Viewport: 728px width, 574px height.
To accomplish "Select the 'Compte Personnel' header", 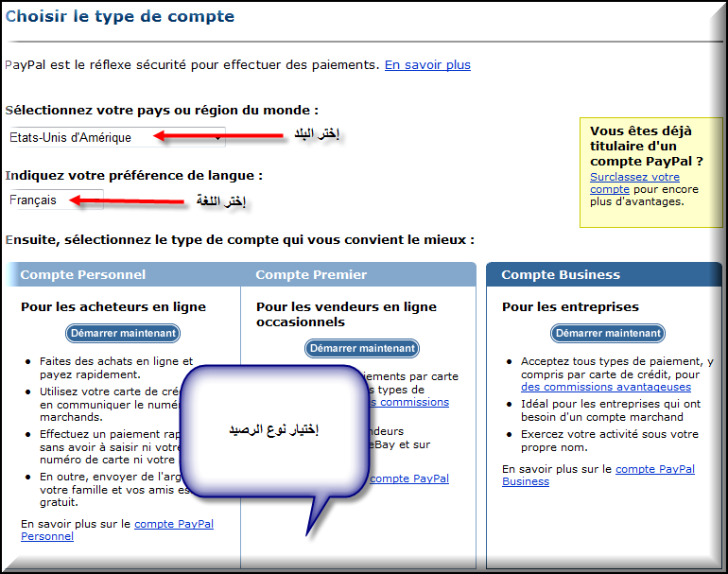I will click(x=82, y=274).
